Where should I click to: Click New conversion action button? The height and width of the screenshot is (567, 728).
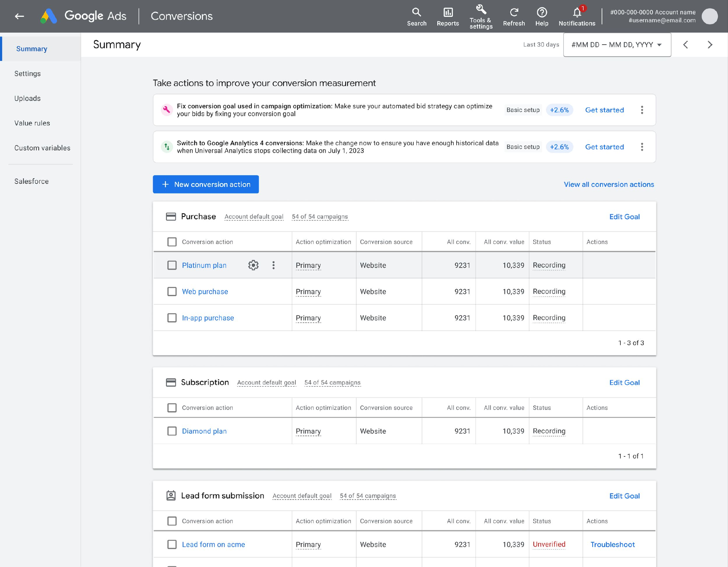pos(206,184)
